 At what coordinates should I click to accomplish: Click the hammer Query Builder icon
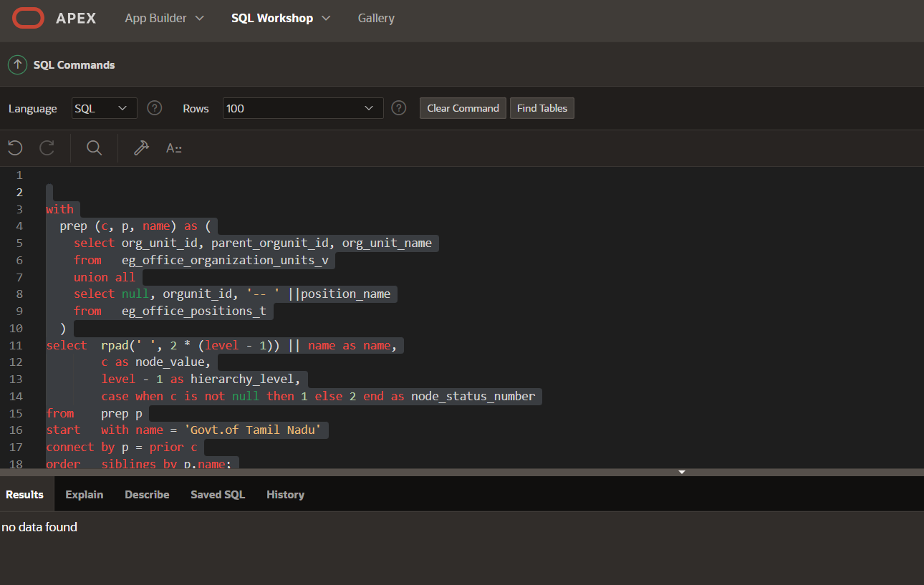[141, 148]
